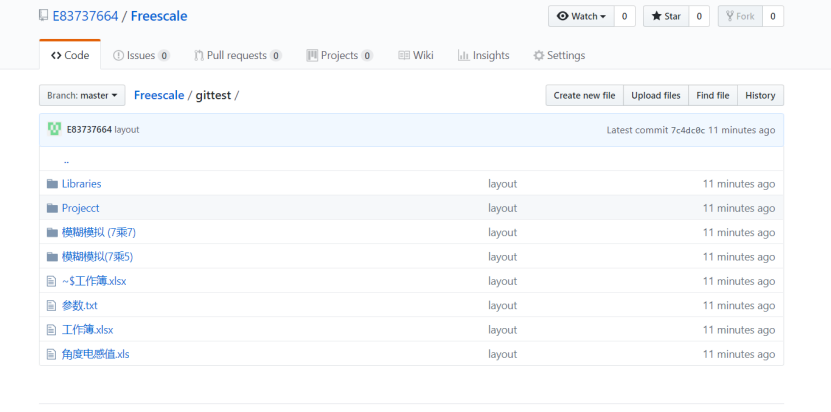View the commit History
This screenshot has width=831, height=412.
[760, 95]
